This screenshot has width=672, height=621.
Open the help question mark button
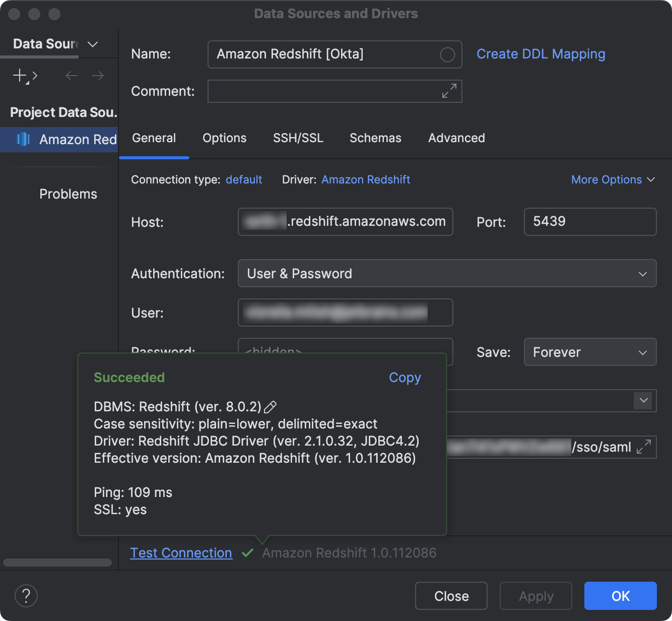[26, 596]
